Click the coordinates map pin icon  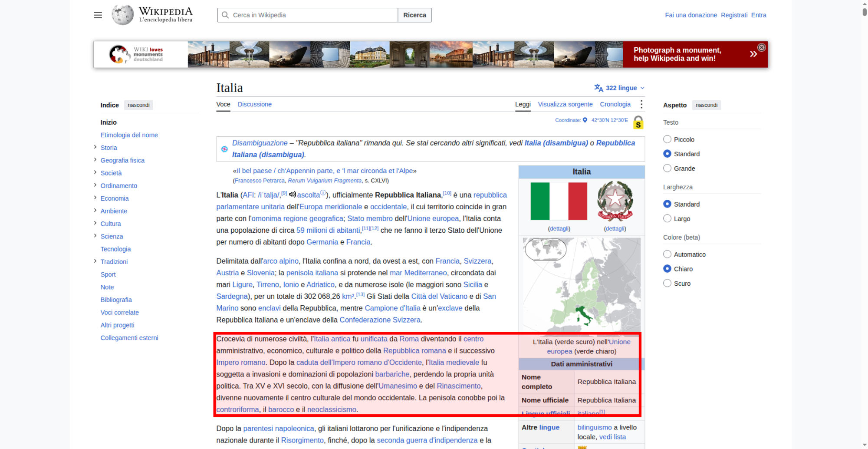(585, 120)
